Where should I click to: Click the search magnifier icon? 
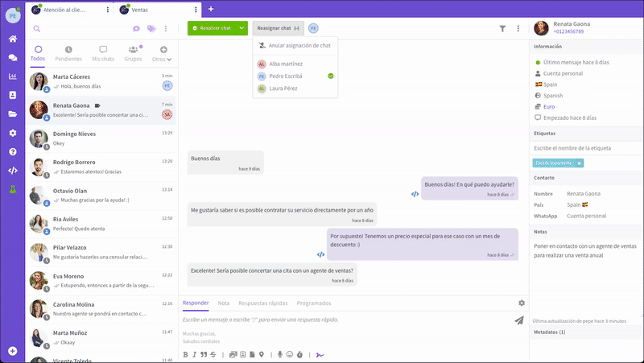click(37, 29)
